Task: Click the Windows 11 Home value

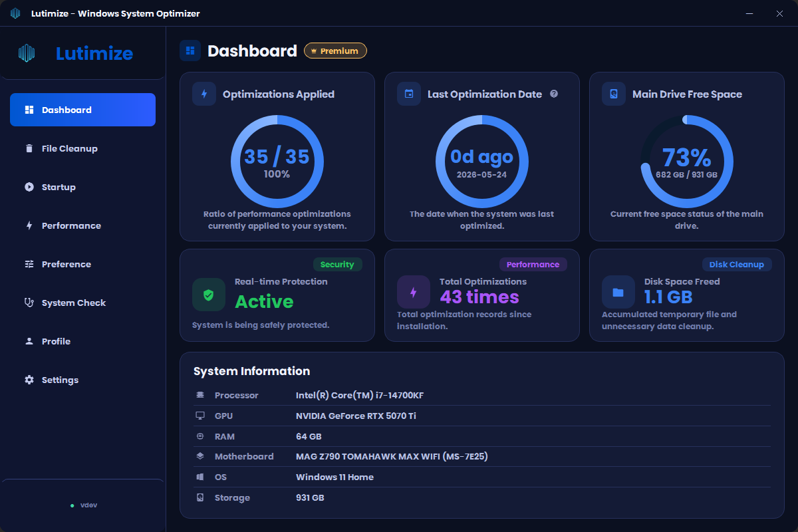Action: 334,477
